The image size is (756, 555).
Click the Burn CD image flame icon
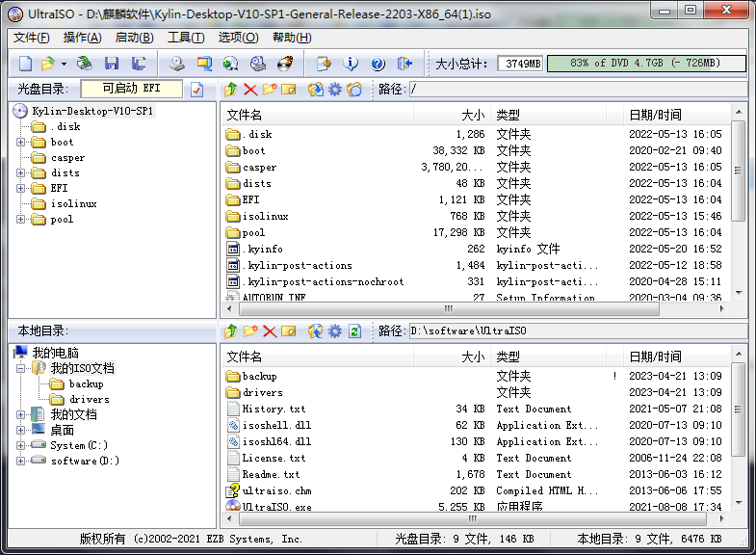(284, 64)
